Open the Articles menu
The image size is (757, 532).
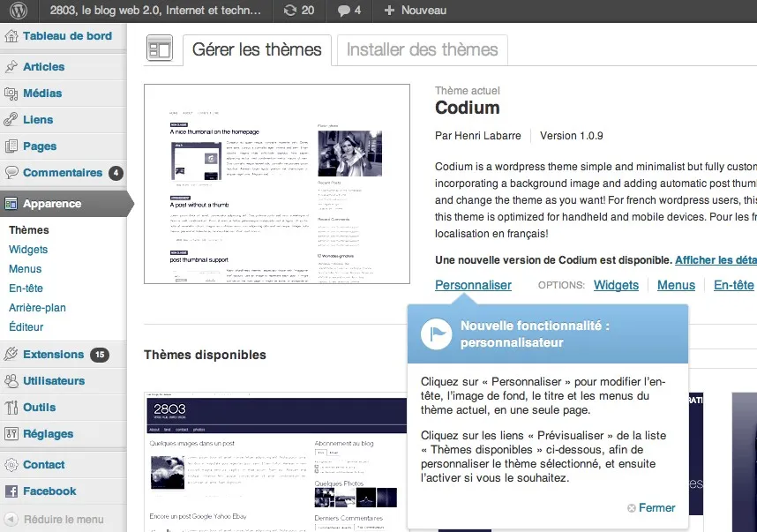[x=44, y=67]
